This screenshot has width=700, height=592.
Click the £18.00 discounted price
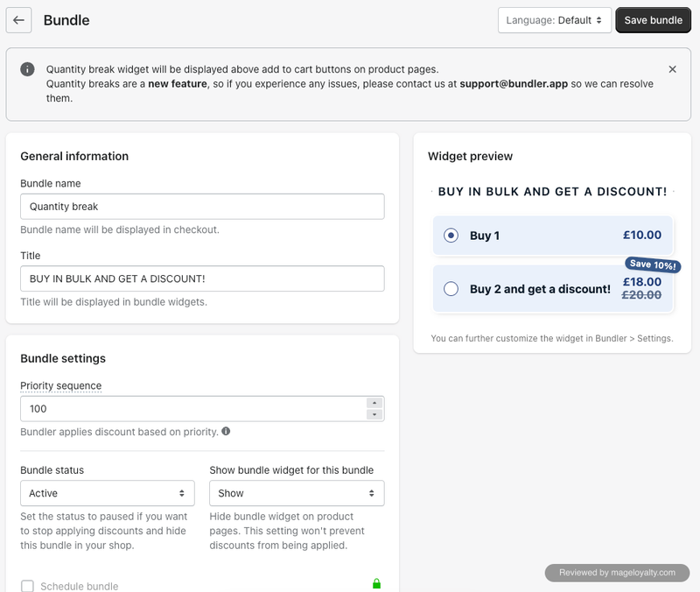(642, 282)
